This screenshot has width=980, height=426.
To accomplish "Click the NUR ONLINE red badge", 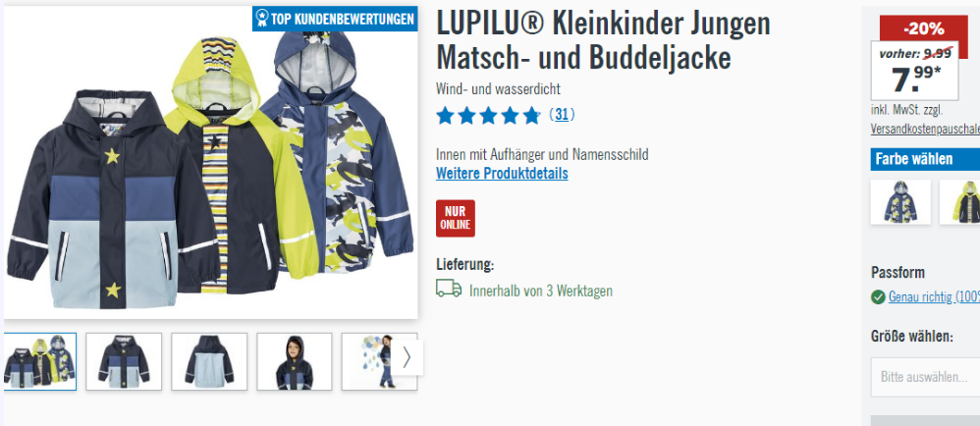I will pos(455,218).
